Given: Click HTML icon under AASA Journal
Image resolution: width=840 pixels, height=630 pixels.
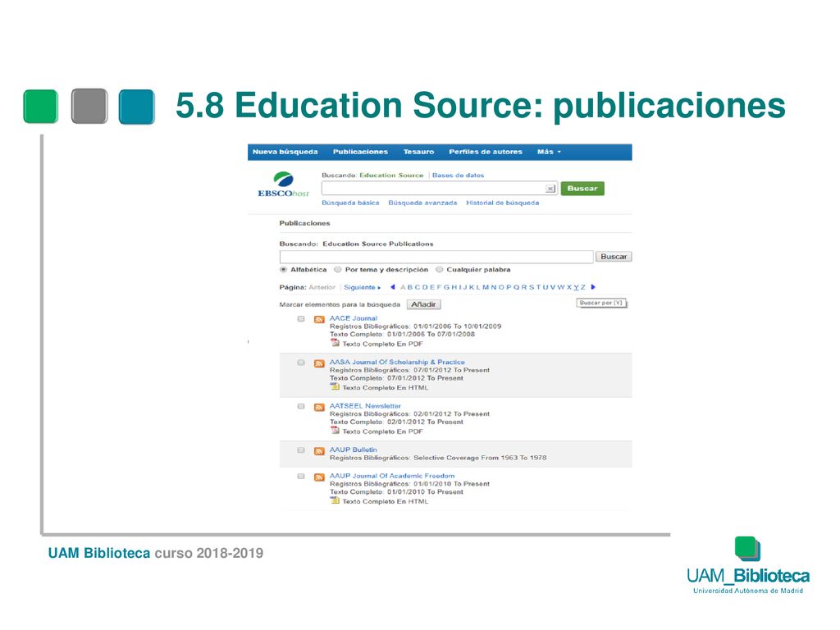Looking at the screenshot, I should [335, 387].
